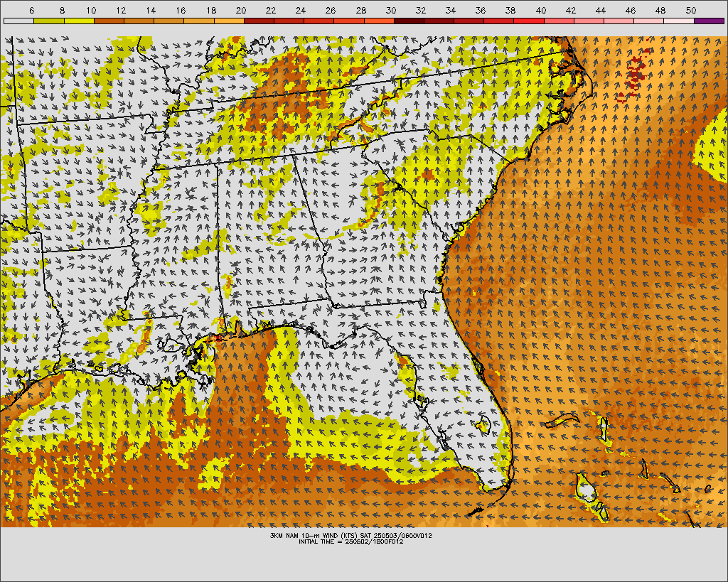Image resolution: width=728 pixels, height=582 pixels.
Task: Select the yellow legend swatch between 8 and 10
Action: tap(79, 21)
